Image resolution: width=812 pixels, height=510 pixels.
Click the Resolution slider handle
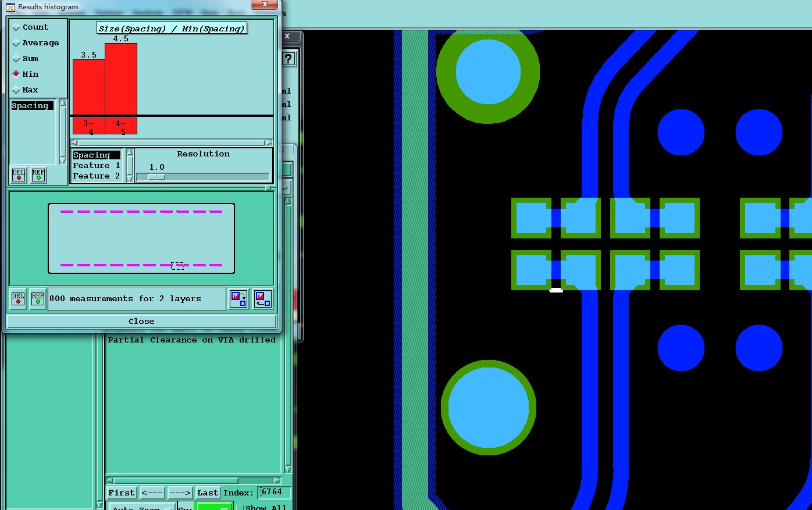coord(156,177)
